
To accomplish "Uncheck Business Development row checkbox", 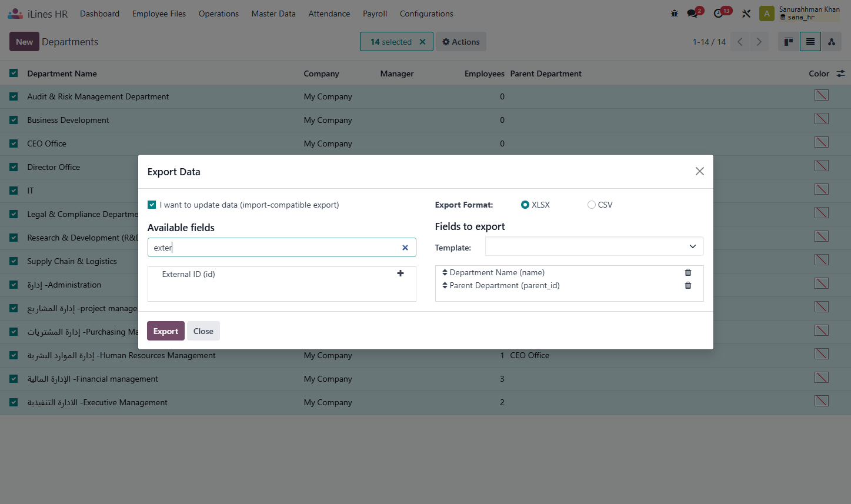I will point(14,120).
